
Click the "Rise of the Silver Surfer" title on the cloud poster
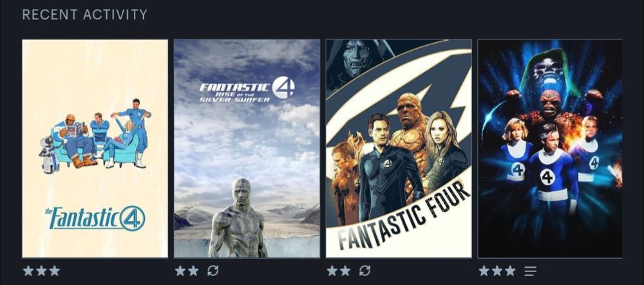[235, 97]
